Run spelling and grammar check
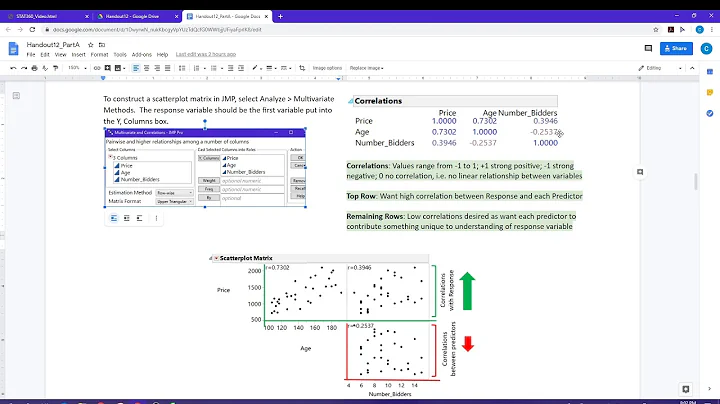The height and width of the screenshot is (404, 720). coord(45,68)
